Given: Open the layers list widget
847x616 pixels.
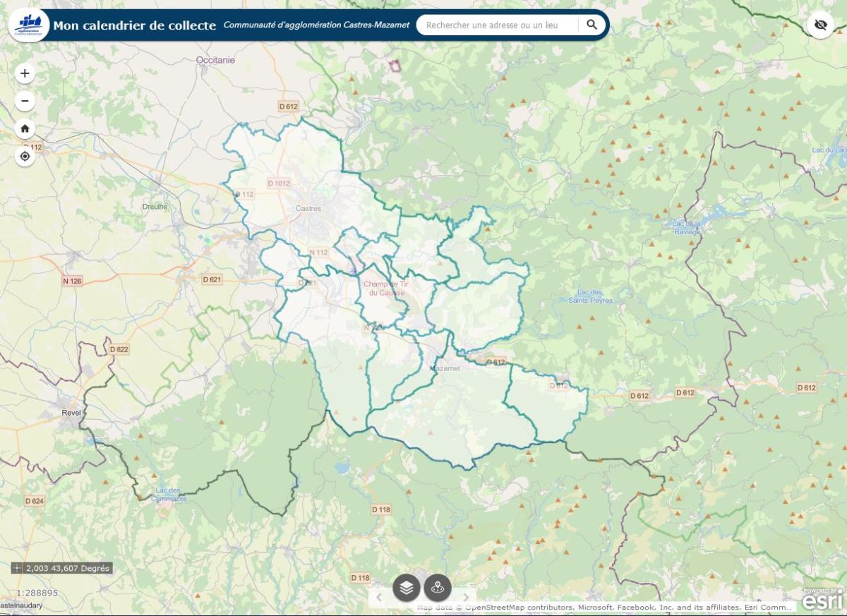Looking at the screenshot, I should [x=407, y=587].
